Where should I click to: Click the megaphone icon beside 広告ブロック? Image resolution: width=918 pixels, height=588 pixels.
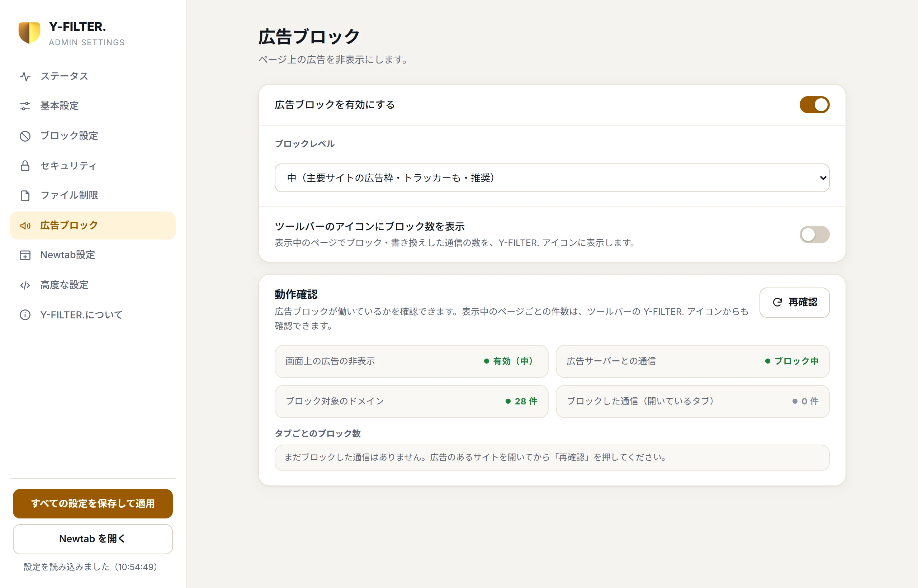(x=25, y=226)
